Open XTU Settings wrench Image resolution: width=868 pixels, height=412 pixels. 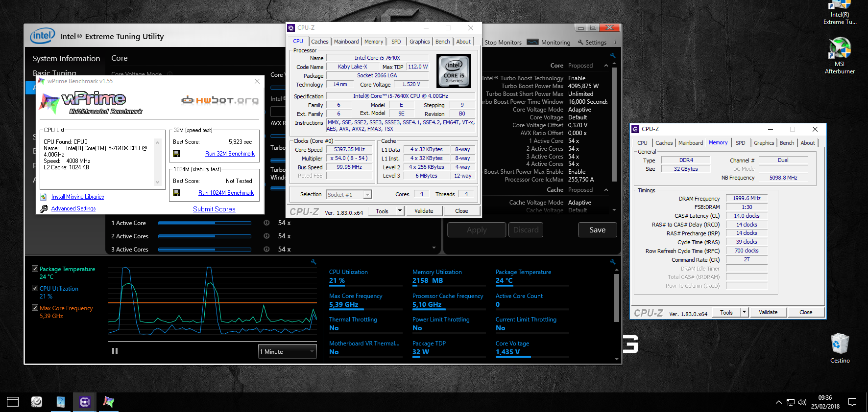click(x=580, y=42)
